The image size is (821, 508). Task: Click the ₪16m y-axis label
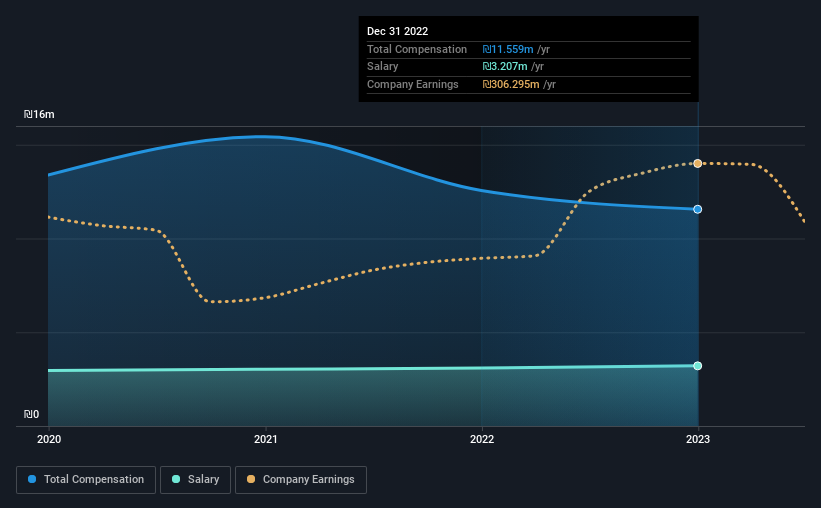39,114
